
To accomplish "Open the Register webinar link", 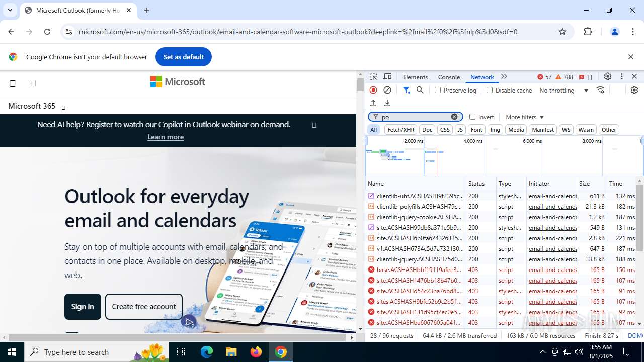I will tap(99, 125).
